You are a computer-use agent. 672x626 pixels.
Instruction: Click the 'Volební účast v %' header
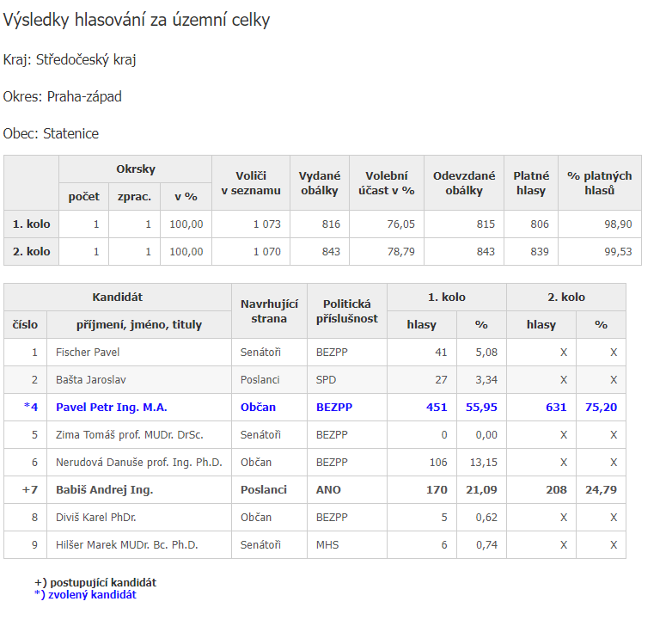[386, 182]
